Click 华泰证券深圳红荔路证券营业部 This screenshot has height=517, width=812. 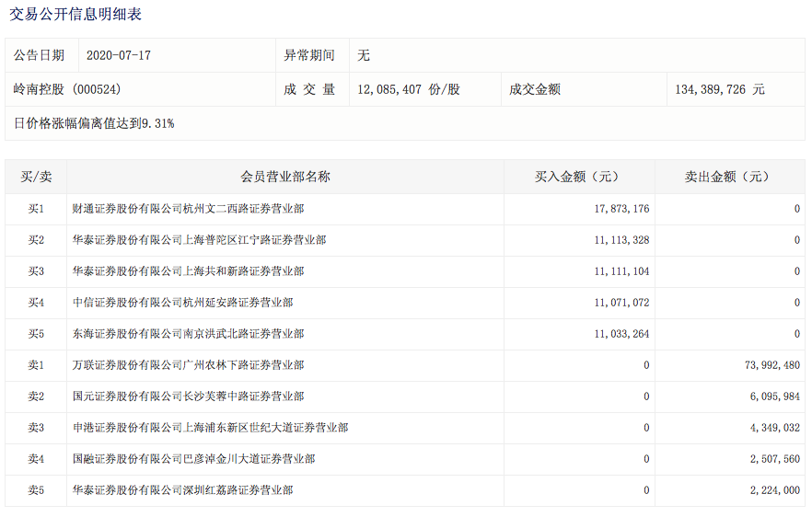[182, 490]
